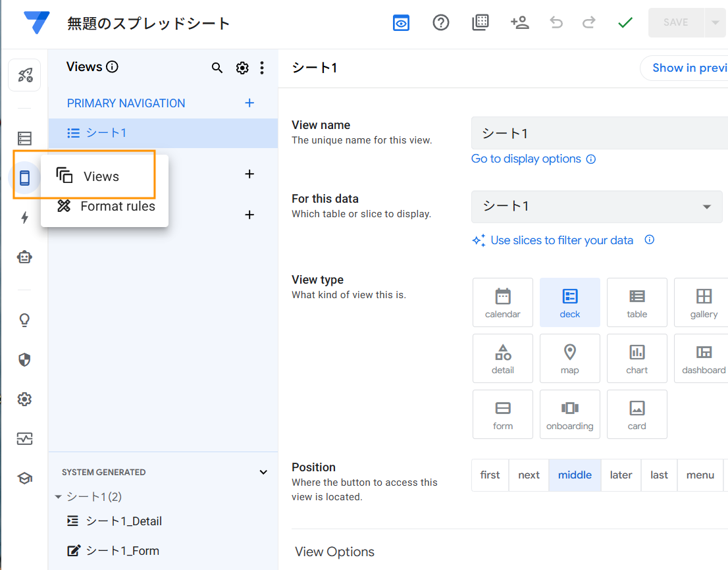728x570 pixels.
Task: Select Views from the flyout menu
Action: [101, 176]
